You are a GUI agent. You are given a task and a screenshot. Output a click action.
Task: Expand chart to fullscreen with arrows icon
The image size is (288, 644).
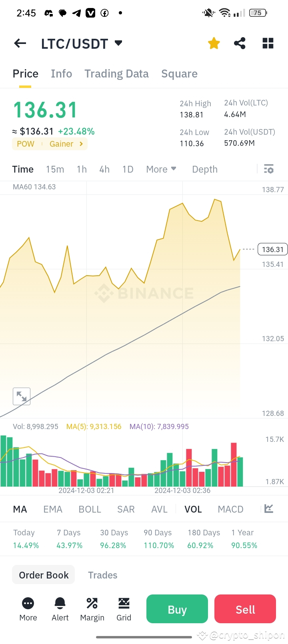(x=21, y=396)
